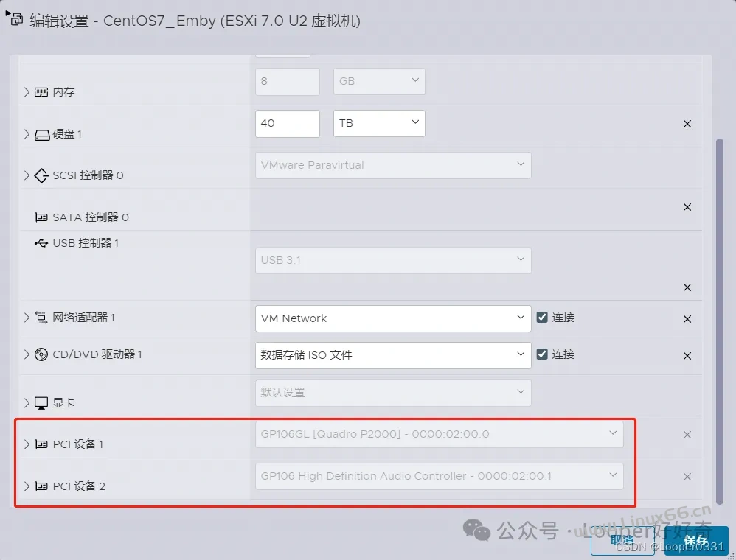Click the SCSI controller 0 icon
Viewport: 736px width, 560px height.
[x=41, y=175]
